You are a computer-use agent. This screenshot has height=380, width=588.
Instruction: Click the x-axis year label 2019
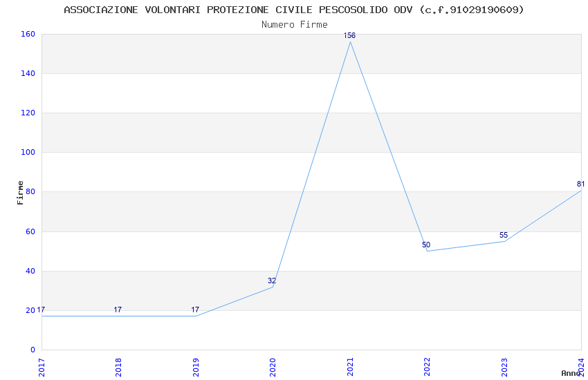click(x=196, y=368)
